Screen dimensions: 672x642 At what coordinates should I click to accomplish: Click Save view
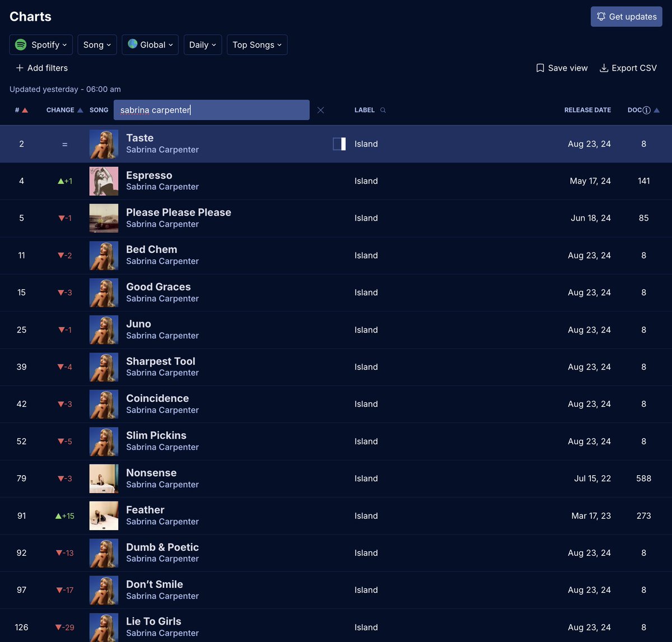[562, 68]
